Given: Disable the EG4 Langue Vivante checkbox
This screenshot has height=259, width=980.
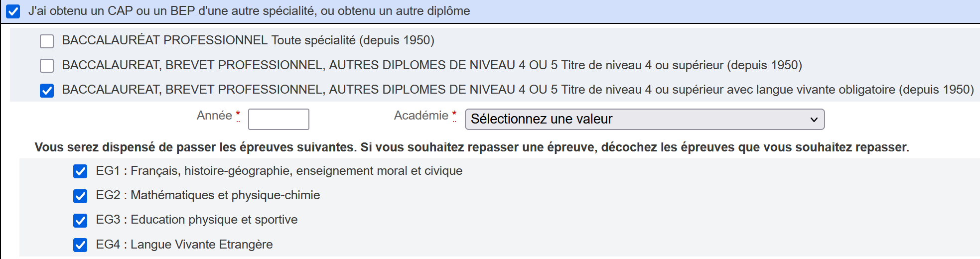Looking at the screenshot, I should tap(80, 245).
